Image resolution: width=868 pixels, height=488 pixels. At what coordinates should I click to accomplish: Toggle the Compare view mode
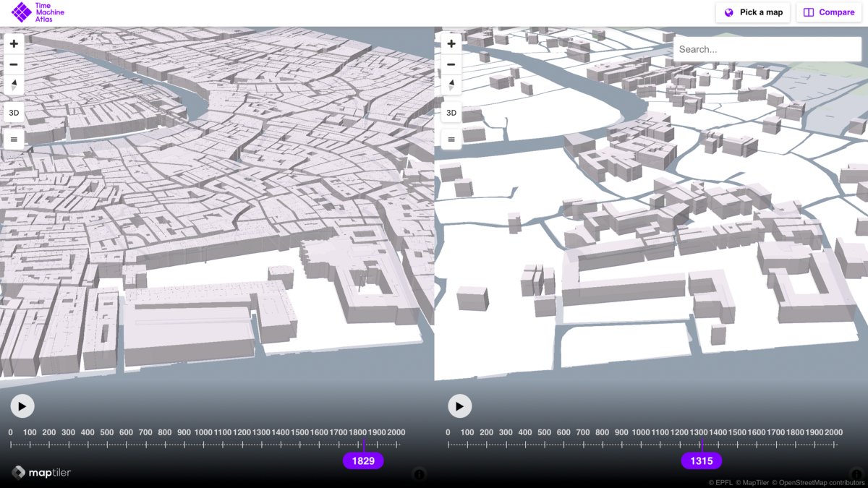(828, 12)
